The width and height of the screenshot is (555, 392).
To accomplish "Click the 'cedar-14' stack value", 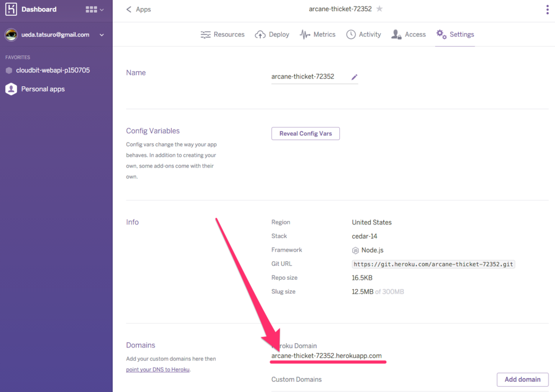I will click(365, 236).
